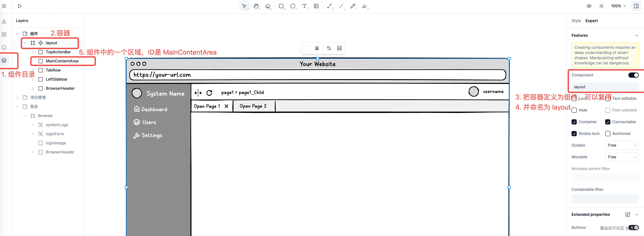This screenshot has width=644, height=236.
Task: Switch theme with the sun icon
Action: [x=601, y=6]
